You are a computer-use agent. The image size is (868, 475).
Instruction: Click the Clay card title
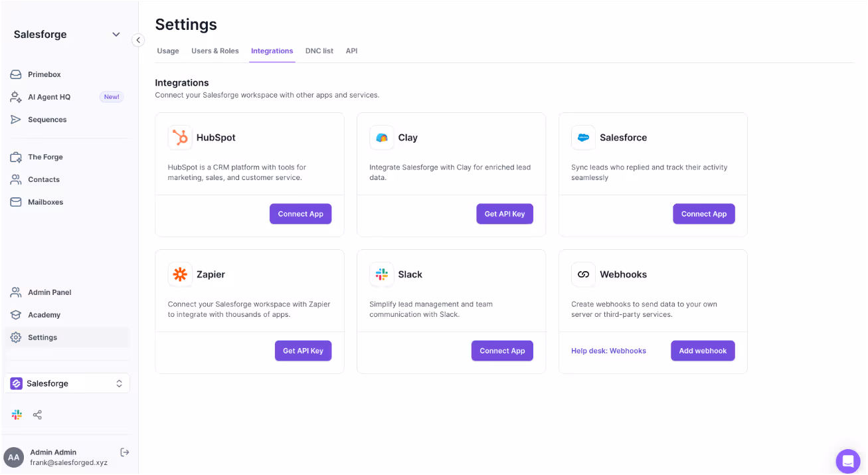(408, 138)
